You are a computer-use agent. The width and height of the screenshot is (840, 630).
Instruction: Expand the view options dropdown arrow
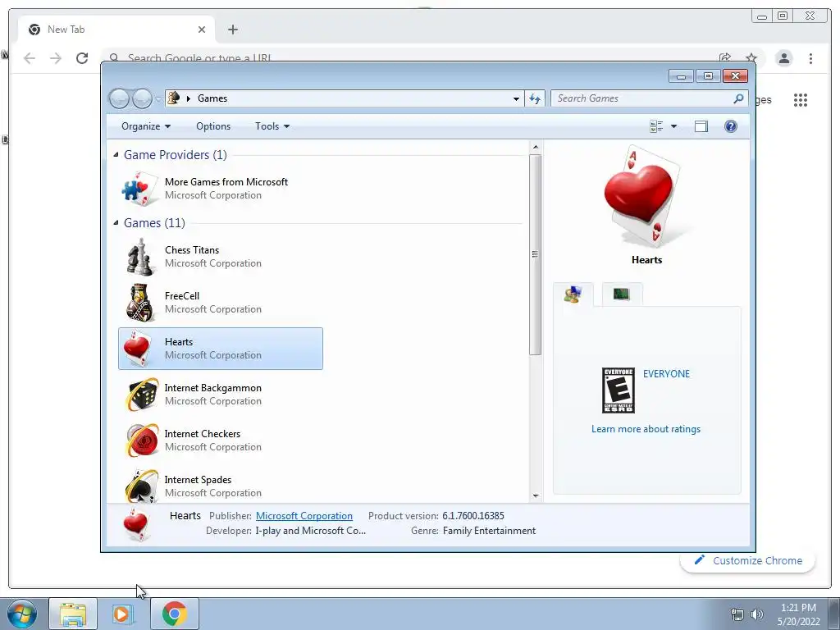click(x=673, y=126)
